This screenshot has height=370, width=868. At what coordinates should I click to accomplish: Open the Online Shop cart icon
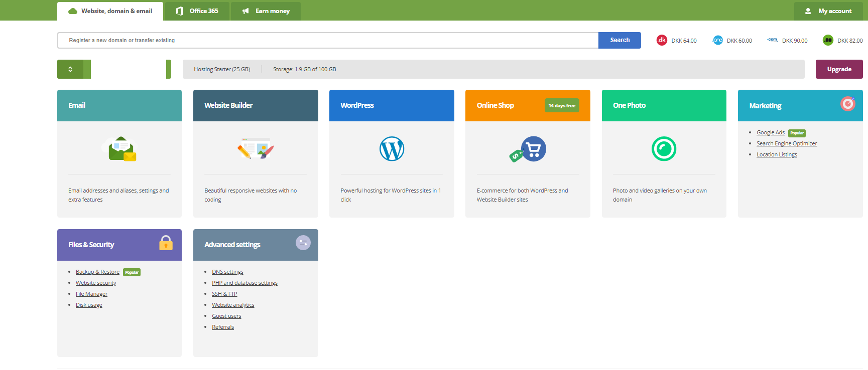pos(528,149)
